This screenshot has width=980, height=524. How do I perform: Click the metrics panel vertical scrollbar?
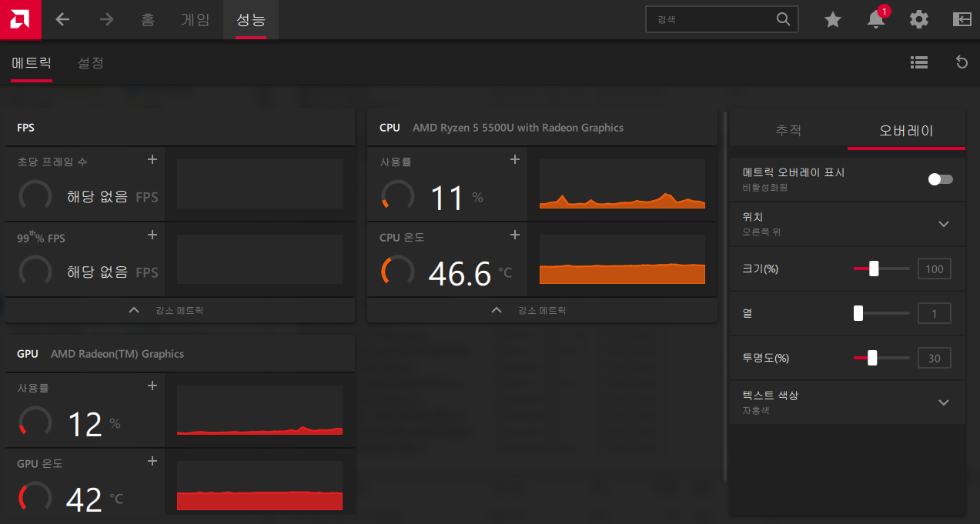pyautogui.click(x=725, y=295)
